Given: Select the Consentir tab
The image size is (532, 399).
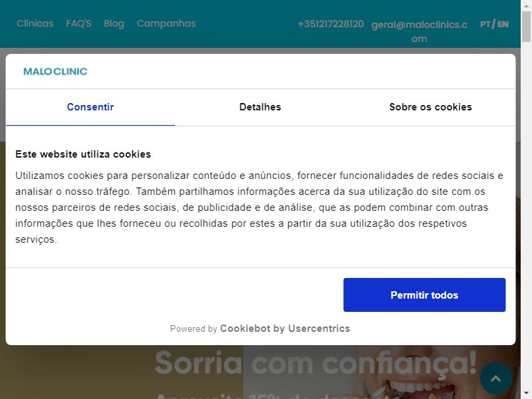Looking at the screenshot, I should click(90, 107).
